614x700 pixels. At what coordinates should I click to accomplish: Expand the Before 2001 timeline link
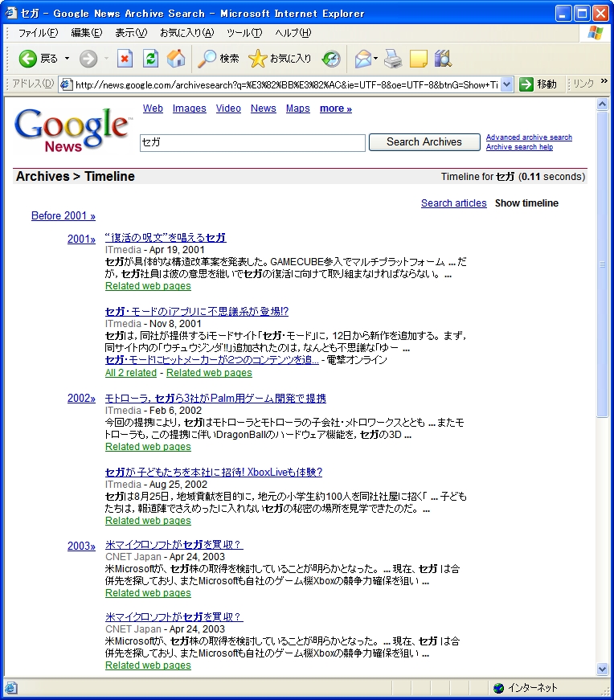[63, 216]
